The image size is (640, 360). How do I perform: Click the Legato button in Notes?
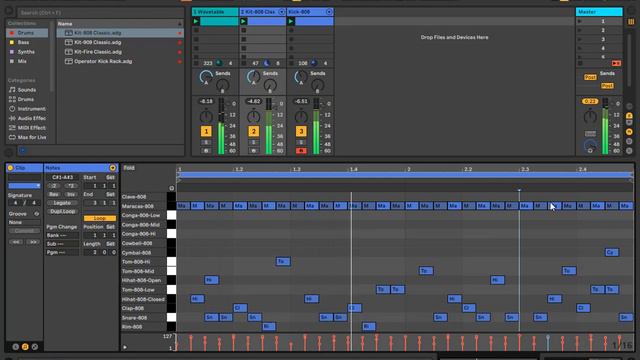coord(62,203)
